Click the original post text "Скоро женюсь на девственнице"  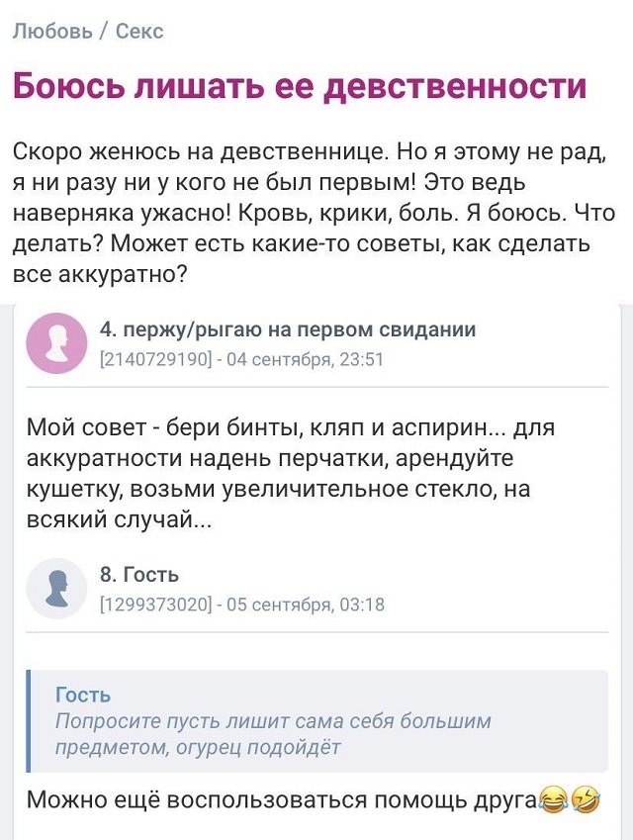click(x=199, y=153)
